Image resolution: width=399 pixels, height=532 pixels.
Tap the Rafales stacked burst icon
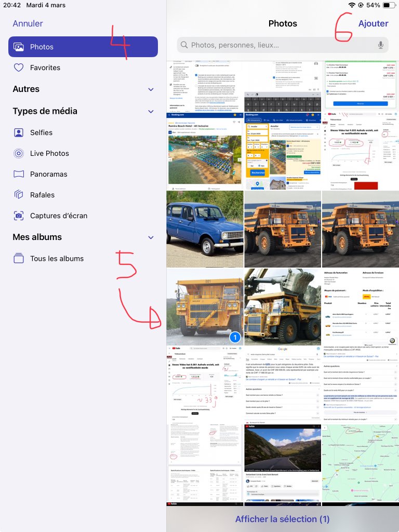(19, 195)
